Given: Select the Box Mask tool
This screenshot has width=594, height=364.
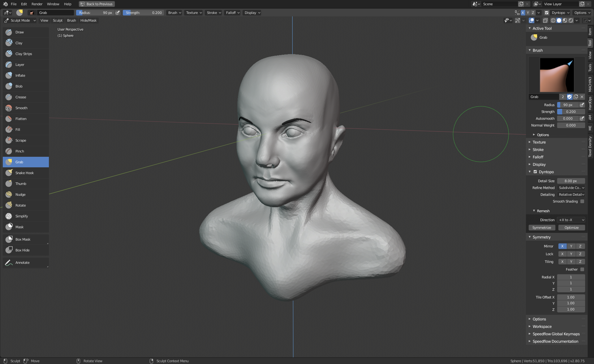Looking at the screenshot, I should pyautogui.click(x=23, y=239).
